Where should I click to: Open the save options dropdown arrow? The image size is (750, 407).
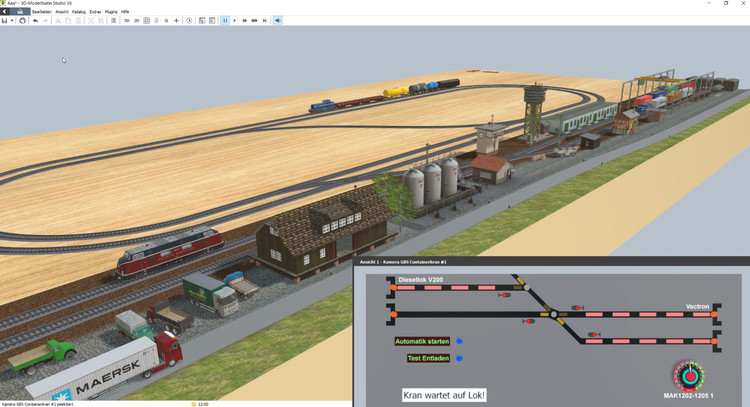coord(12,20)
